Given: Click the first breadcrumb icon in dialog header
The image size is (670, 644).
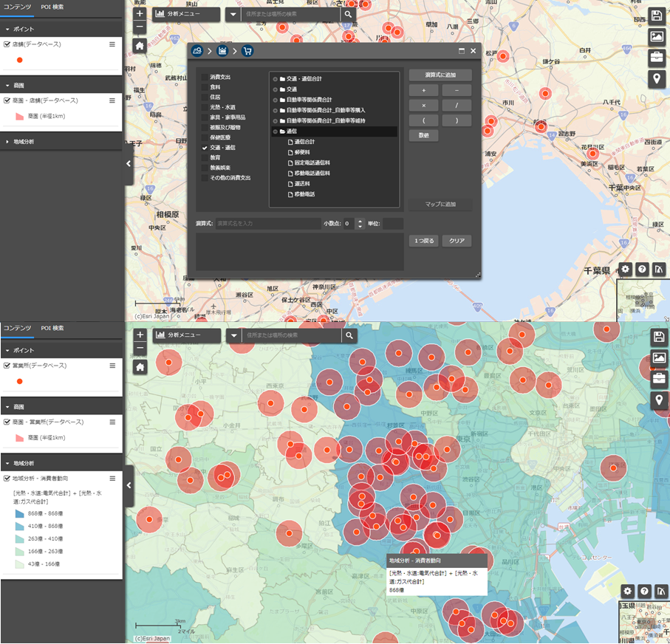Looking at the screenshot, I should [197, 51].
